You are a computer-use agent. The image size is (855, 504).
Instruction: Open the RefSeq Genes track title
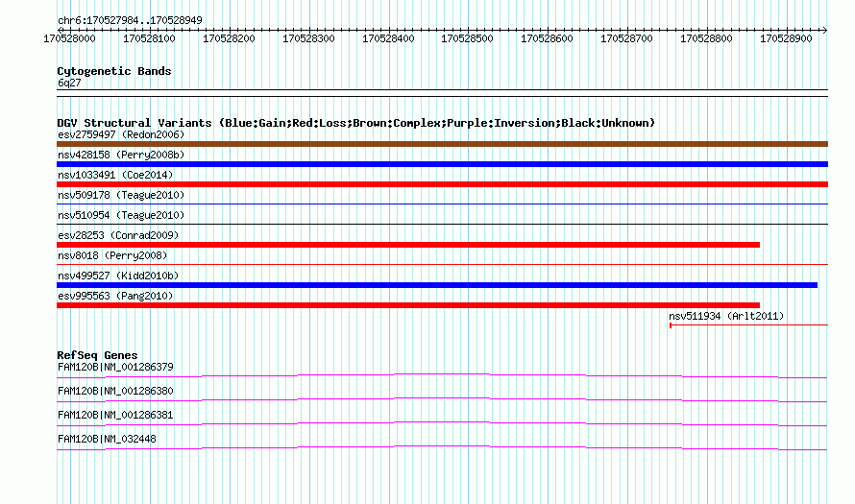tap(97, 355)
